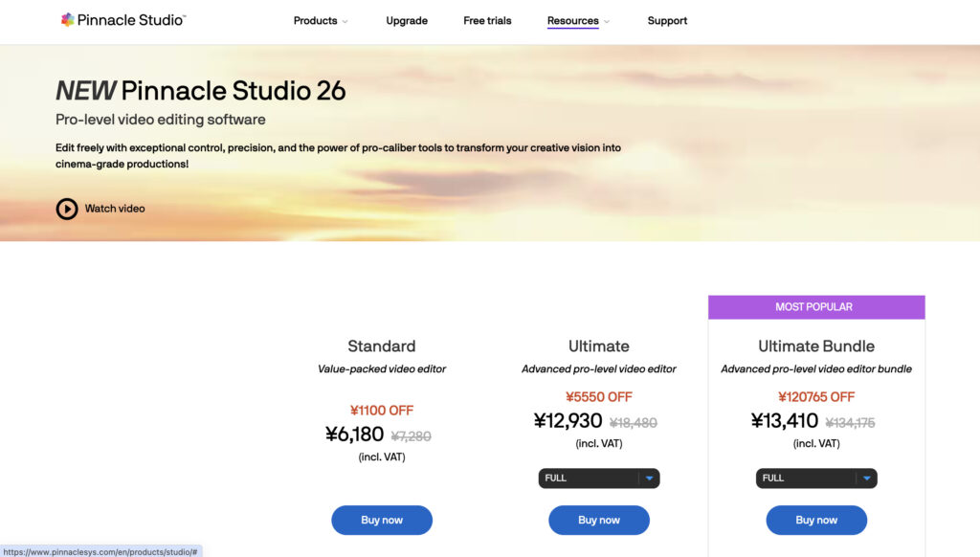This screenshot has height=557, width=980.
Task: Click the Standard plan heading
Action: coord(382,346)
